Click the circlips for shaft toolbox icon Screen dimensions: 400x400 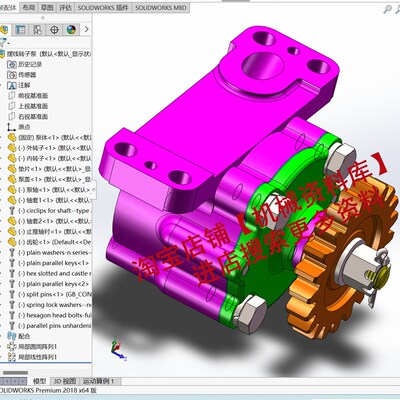click(x=12, y=211)
